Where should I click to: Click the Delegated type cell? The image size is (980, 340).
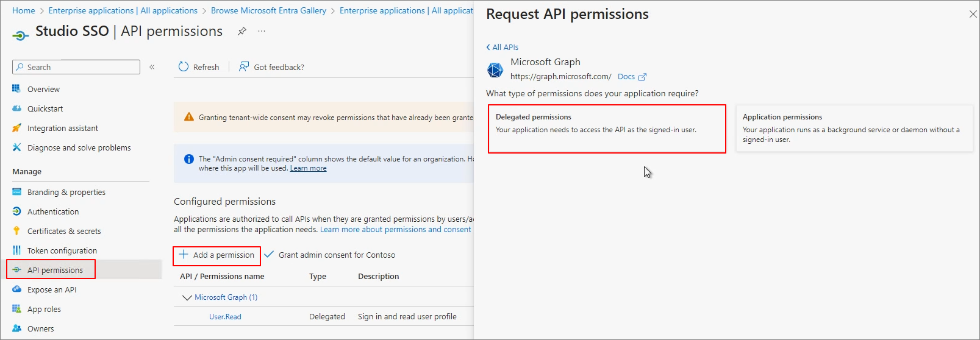327,316
